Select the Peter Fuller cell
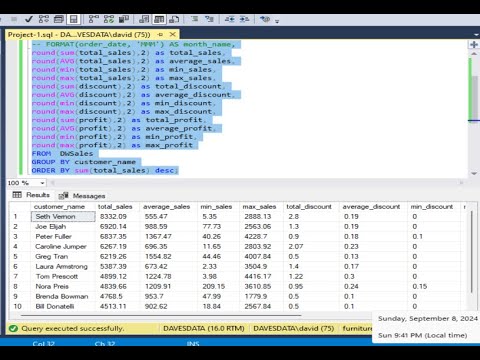 (63, 236)
